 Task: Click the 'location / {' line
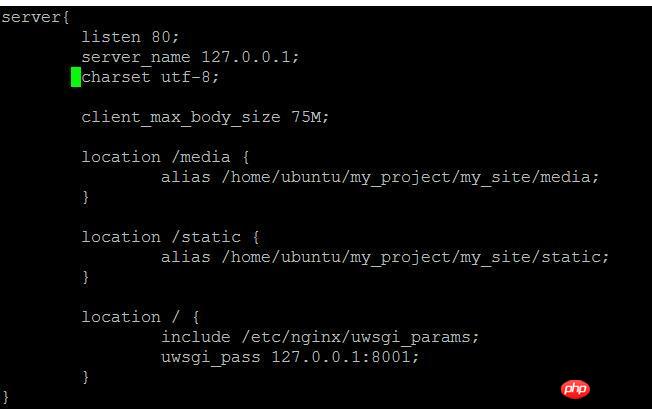[141, 317]
